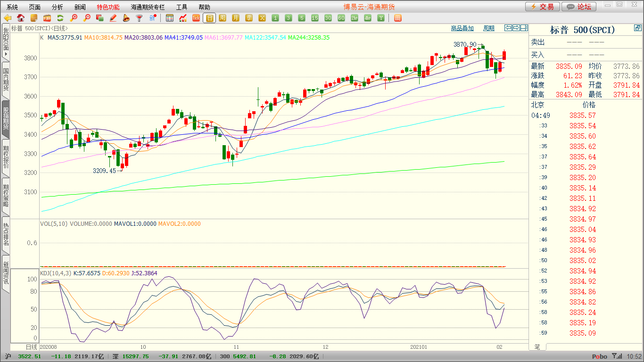Open the 帮助 menu
The image size is (644, 362).
205,7
